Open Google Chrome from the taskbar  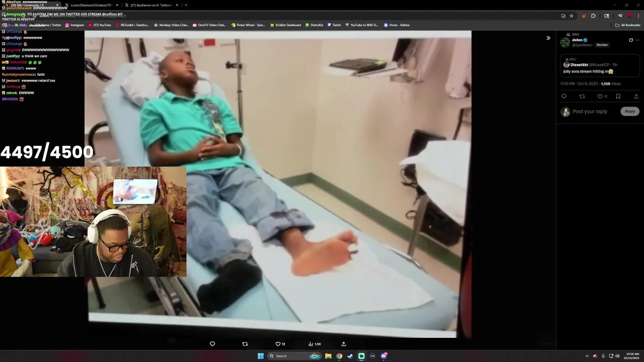(x=339, y=356)
